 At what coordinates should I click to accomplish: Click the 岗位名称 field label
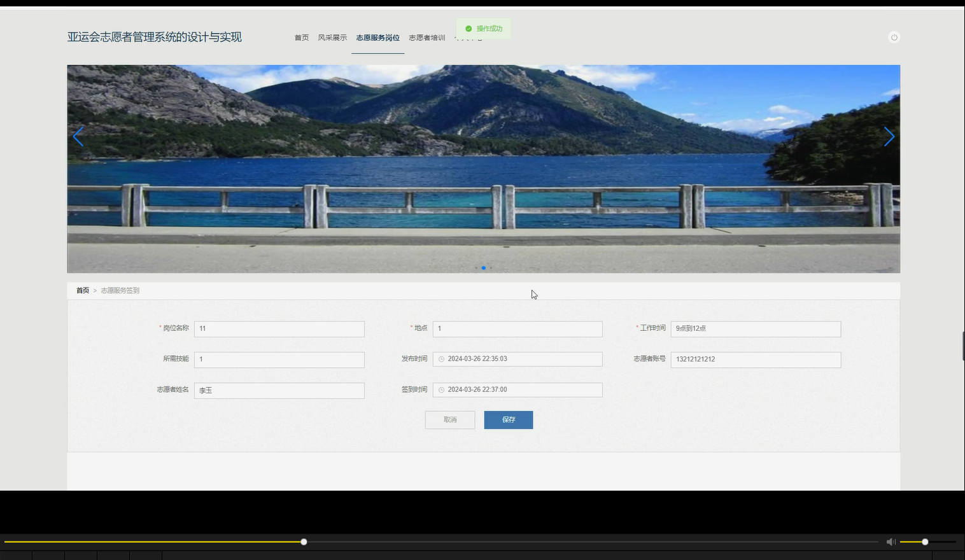click(x=176, y=328)
